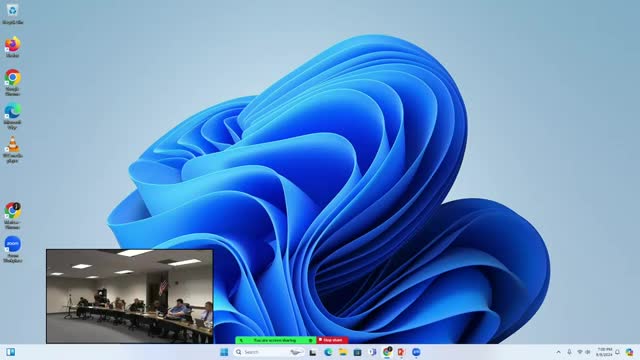
Task: Open the Windows Start menu
Action: point(224,352)
